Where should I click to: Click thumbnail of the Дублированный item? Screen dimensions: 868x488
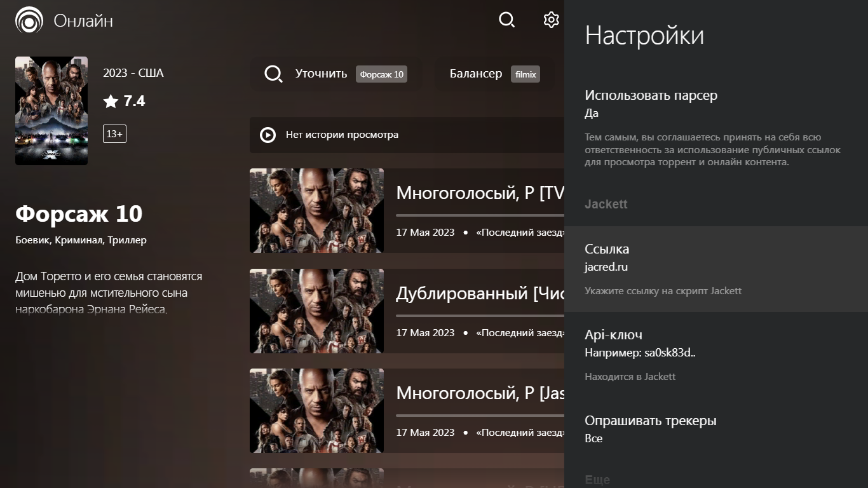coord(316,311)
